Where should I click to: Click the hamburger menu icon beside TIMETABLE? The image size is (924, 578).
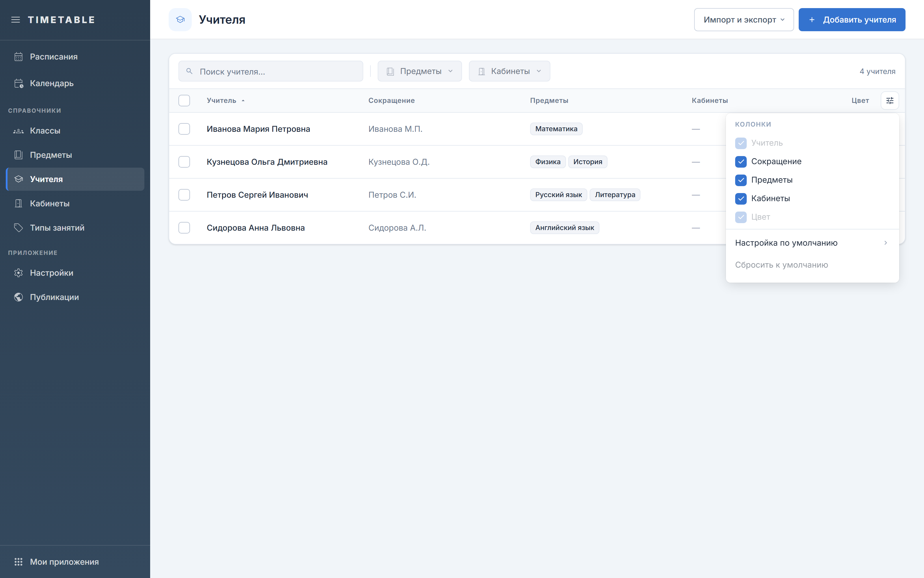point(16,20)
